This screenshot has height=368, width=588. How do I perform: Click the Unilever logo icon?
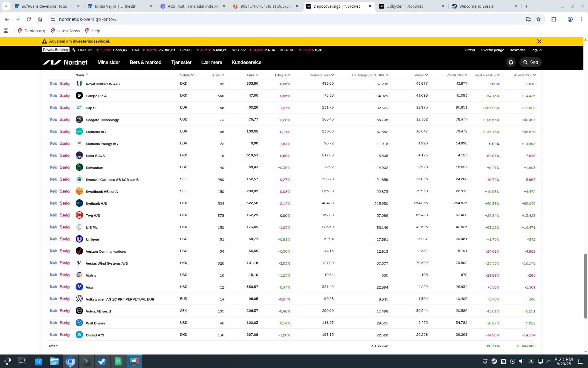(x=79, y=239)
